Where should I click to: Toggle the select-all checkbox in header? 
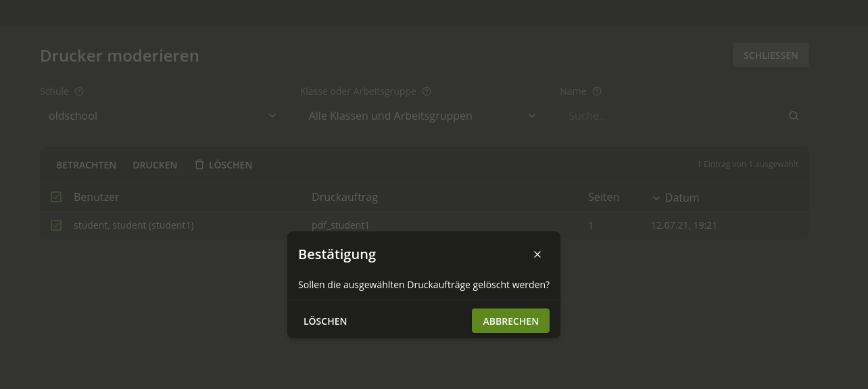point(56,197)
